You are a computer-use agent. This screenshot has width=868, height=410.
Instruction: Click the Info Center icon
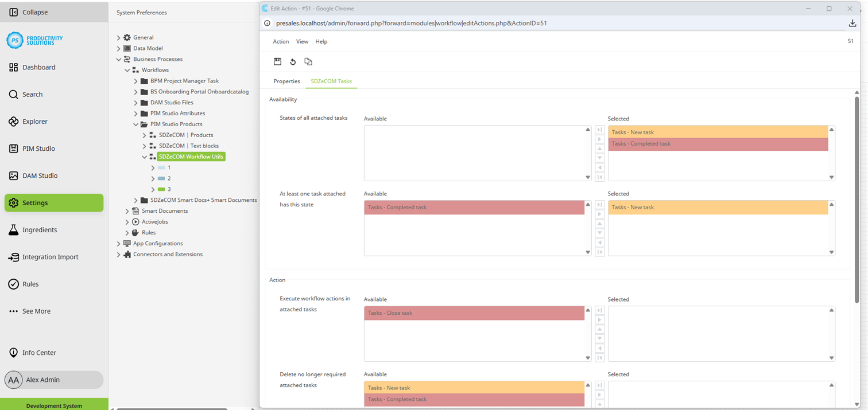pyautogui.click(x=13, y=352)
